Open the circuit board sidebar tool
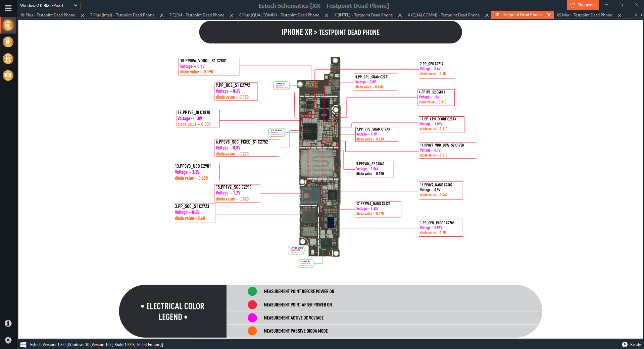The height and width of the screenshot is (349, 644). point(8,59)
